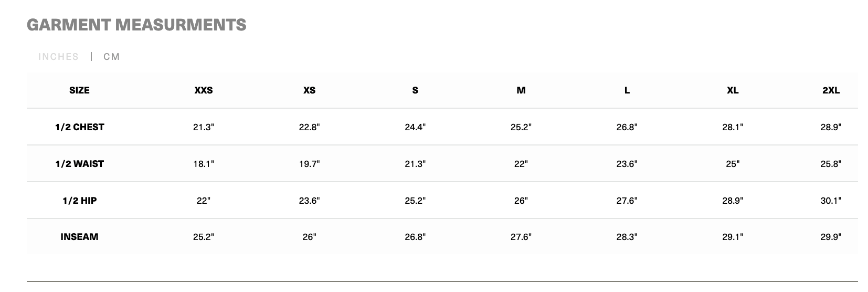Click the S size column header

[x=415, y=90]
